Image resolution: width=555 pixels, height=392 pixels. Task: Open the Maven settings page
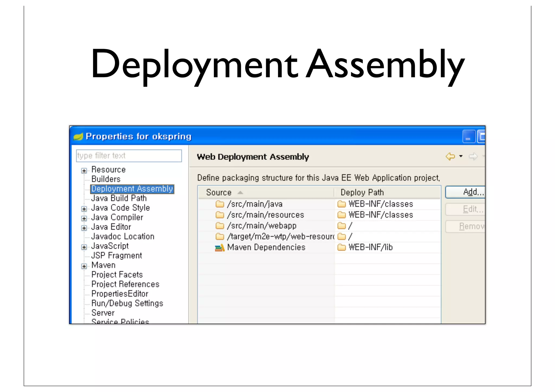click(x=103, y=265)
